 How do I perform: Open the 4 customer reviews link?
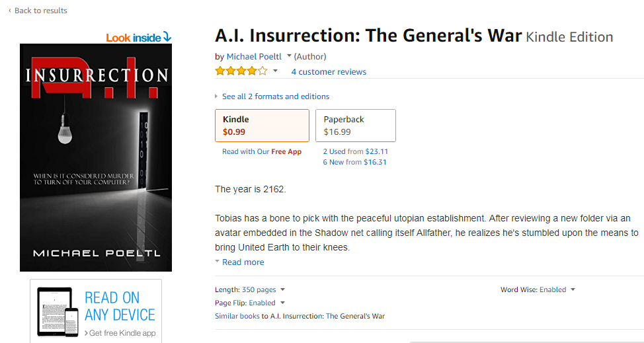[x=329, y=71]
